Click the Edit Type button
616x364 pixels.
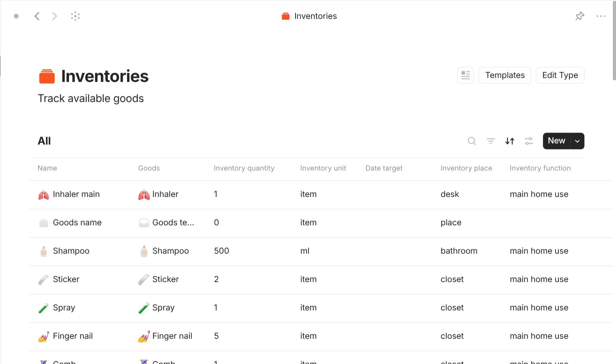pos(560,75)
